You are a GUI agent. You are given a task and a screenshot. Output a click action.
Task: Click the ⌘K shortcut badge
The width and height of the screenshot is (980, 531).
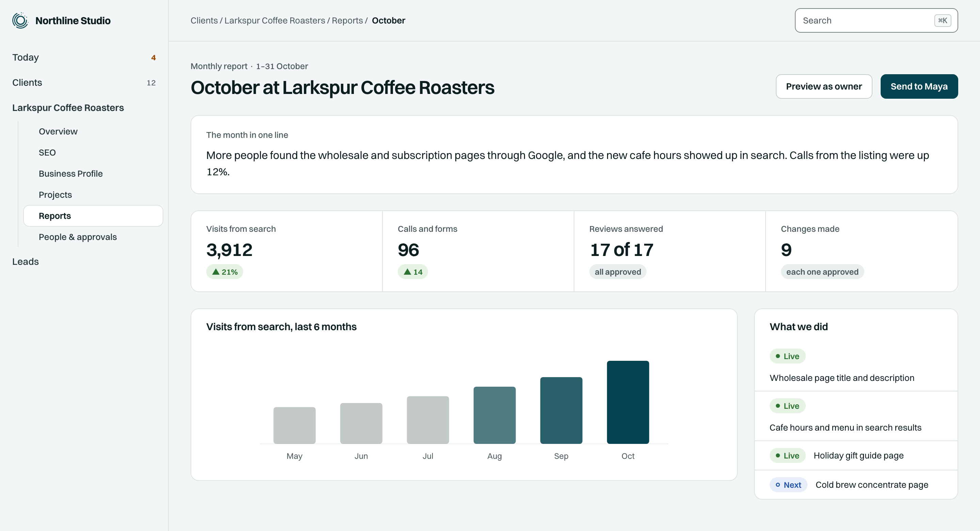(x=943, y=20)
